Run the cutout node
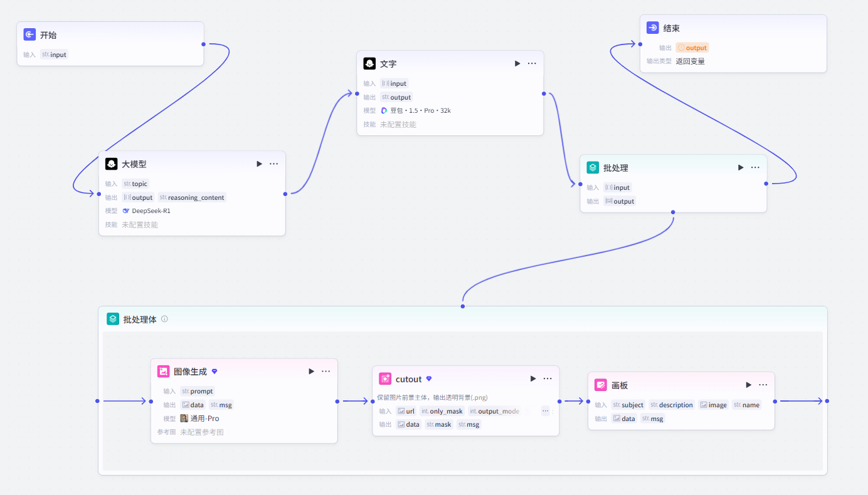The height and width of the screenshot is (495, 868). point(533,378)
